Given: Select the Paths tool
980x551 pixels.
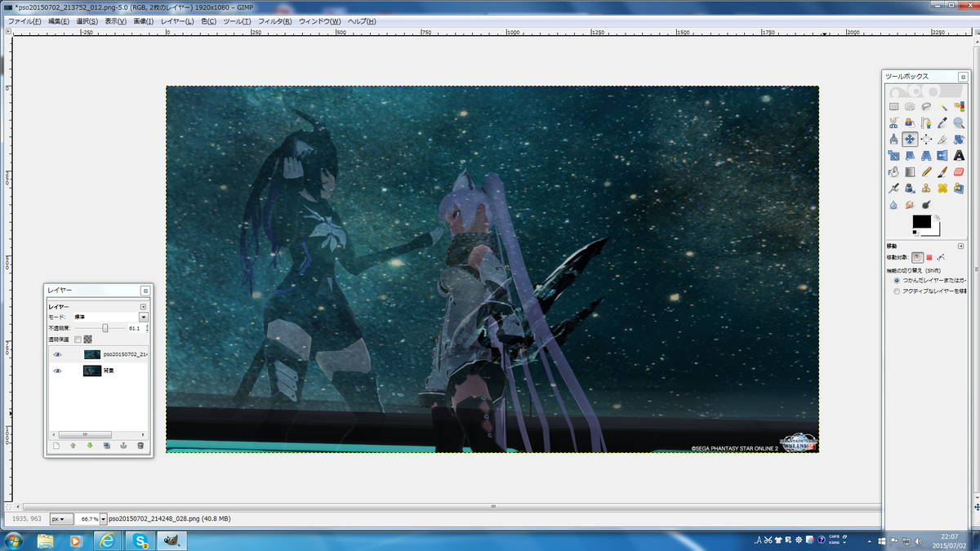Looking at the screenshot, I should pyautogui.click(x=926, y=122).
